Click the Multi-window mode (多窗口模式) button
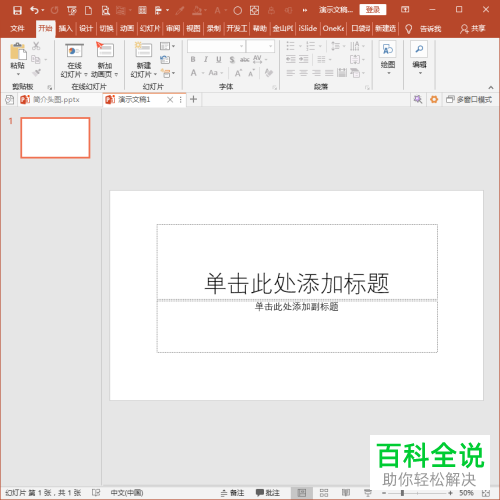 tap(469, 99)
